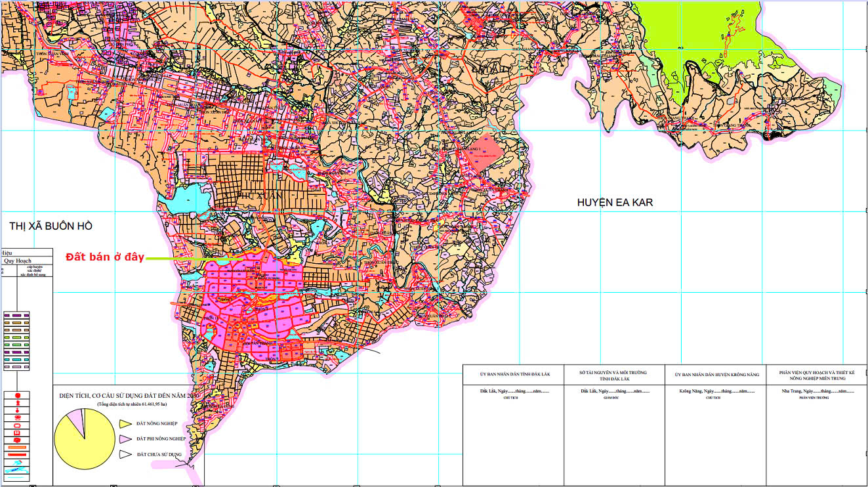The width and height of the screenshot is (868, 487).
Task: Click the orange road bar symbol in legend
Action: click(x=18, y=447)
